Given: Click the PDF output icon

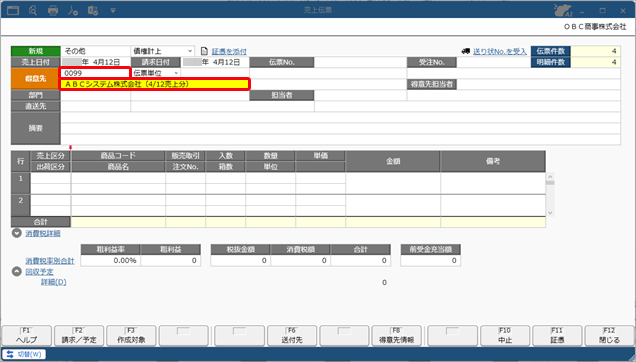Looking at the screenshot, I should (x=73, y=11).
